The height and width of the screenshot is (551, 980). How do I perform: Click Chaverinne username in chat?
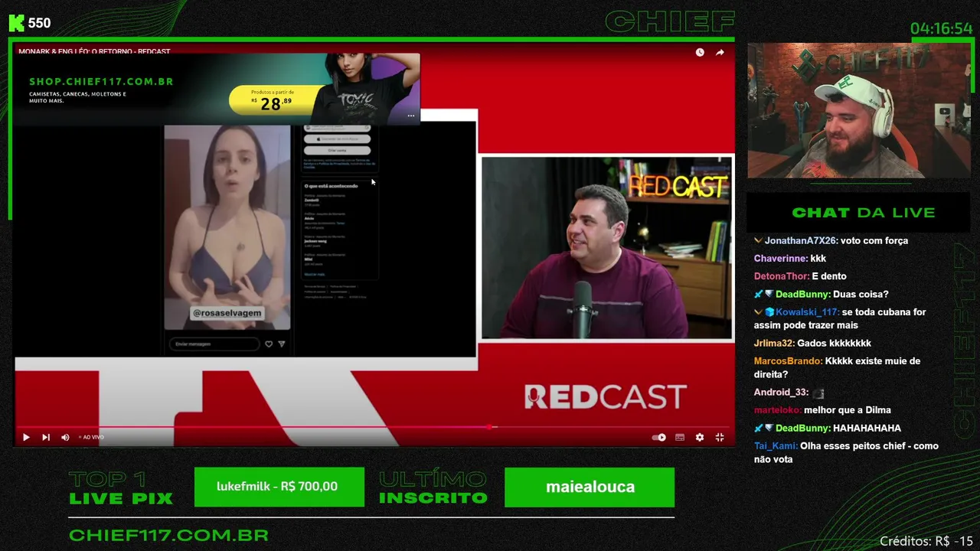point(780,259)
